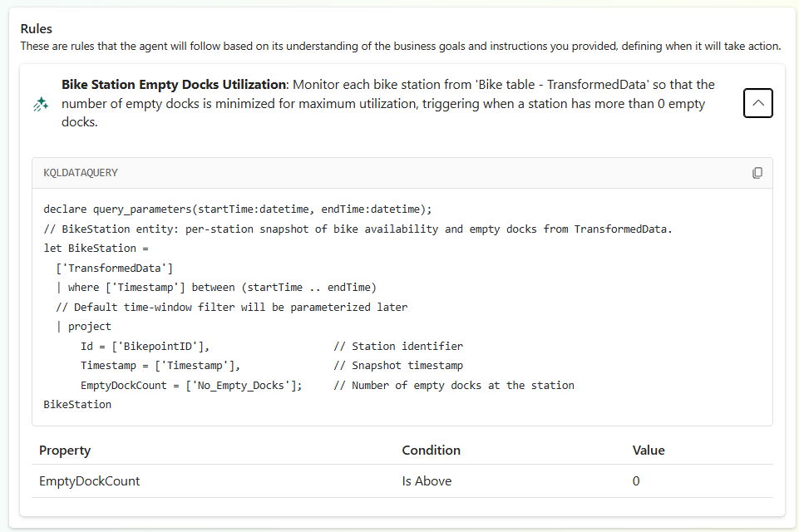The height and width of the screenshot is (532, 799).
Task: Click the rules description sentence under Rules heading
Action: (401, 47)
